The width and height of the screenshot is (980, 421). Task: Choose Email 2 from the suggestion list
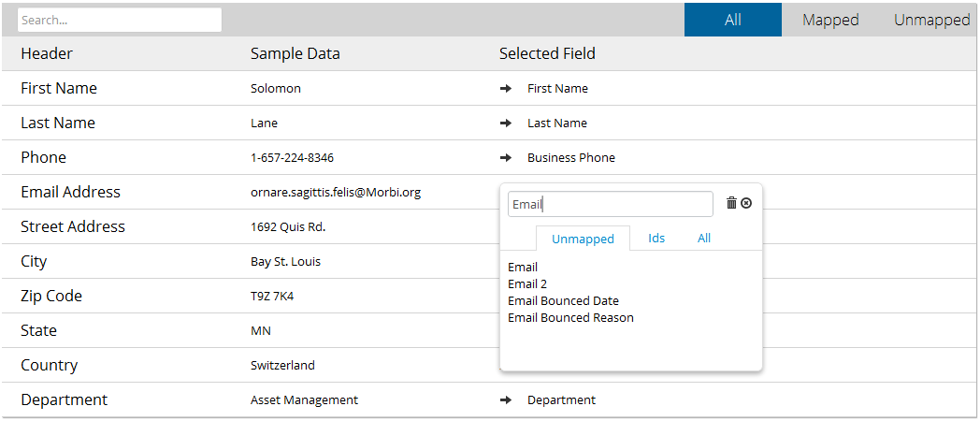point(526,284)
